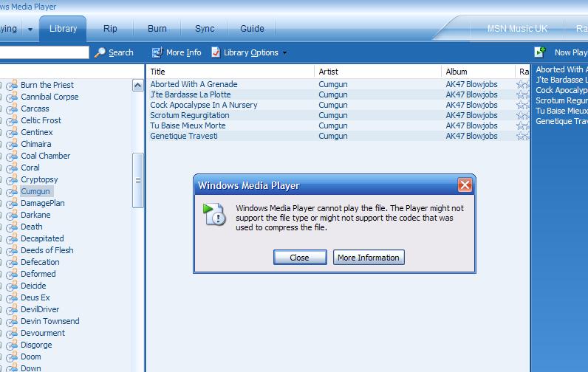Click the More Info button label
588x372 pixels.
tap(183, 52)
